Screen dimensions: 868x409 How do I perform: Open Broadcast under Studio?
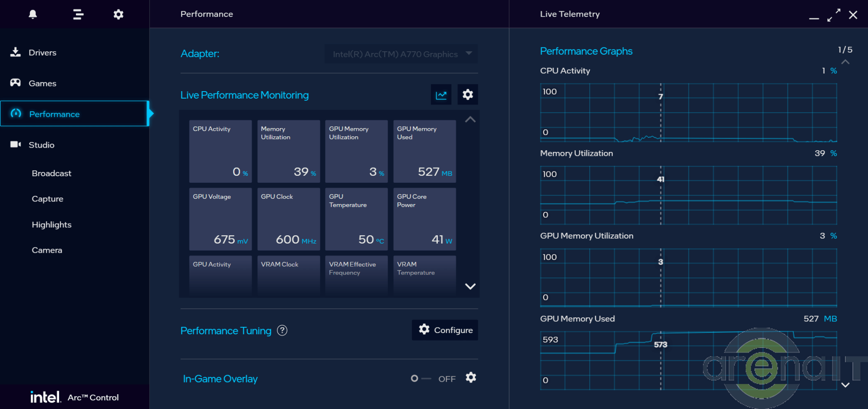pos(52,173)
